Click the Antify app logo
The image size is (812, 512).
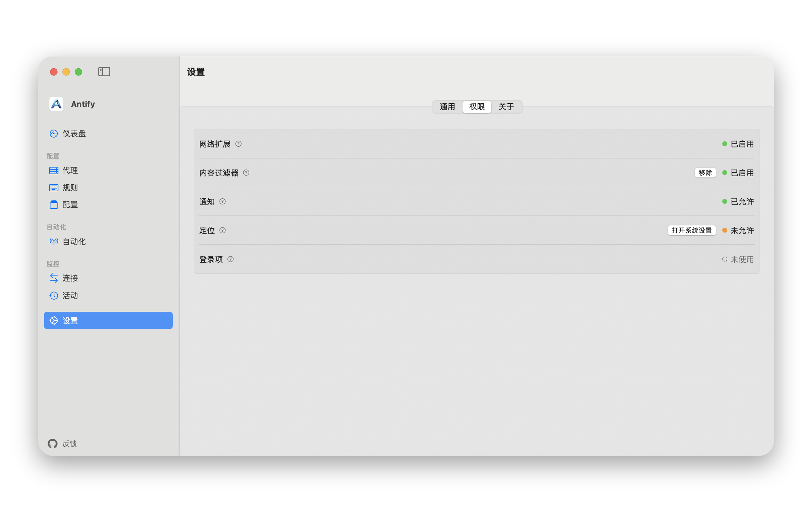coord(56,104)
